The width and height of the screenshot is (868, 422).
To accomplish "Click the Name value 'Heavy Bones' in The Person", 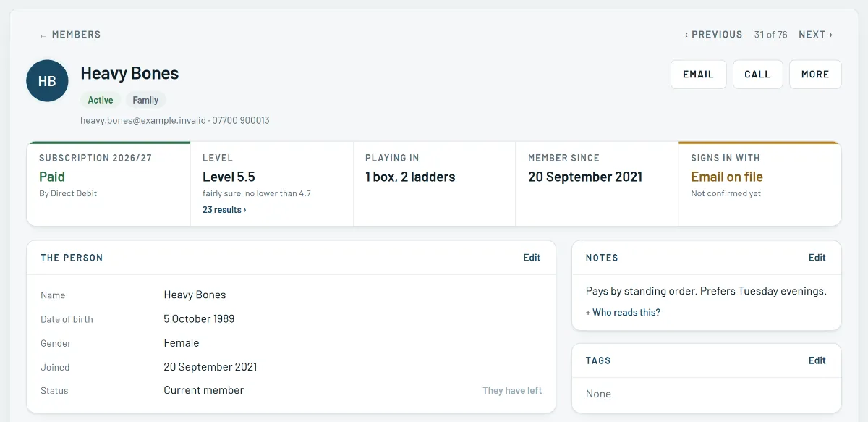I will pyautogui.click(x=195, y=295).
